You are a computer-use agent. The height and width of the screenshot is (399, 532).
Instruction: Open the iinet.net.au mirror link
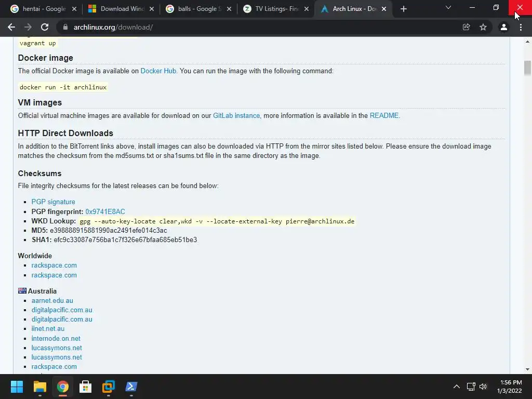(48, 329)
